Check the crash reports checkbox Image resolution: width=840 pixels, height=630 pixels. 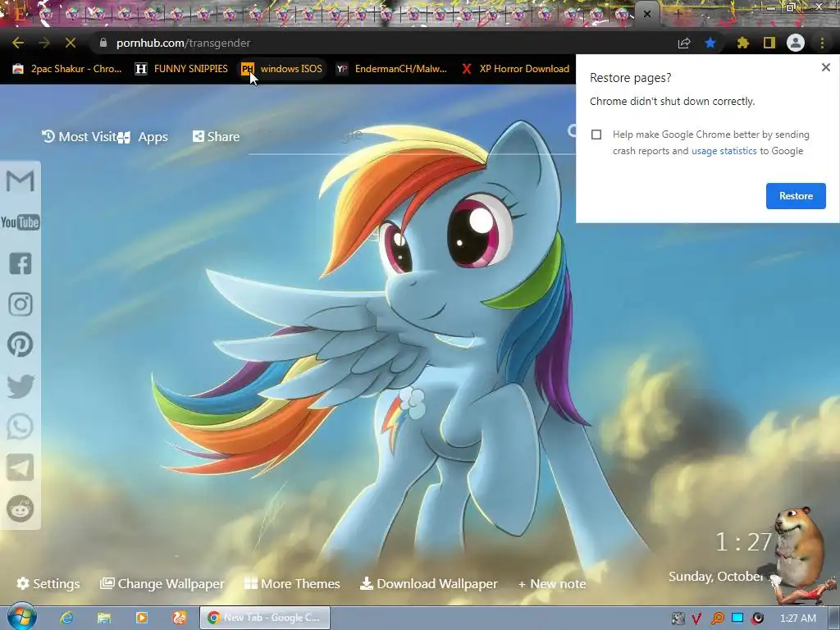(x=596, y=135)
